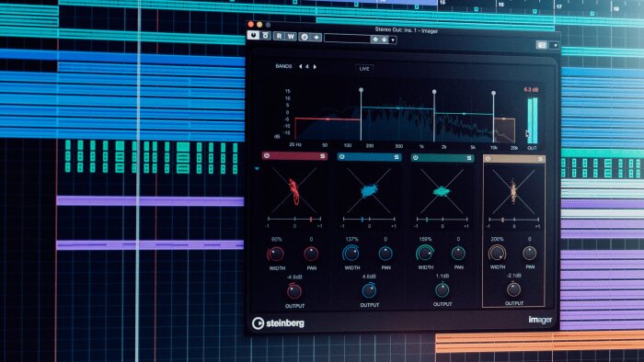644x362 pixels.
Task: Toggle the tan band power button
Action: pos(488,158)
